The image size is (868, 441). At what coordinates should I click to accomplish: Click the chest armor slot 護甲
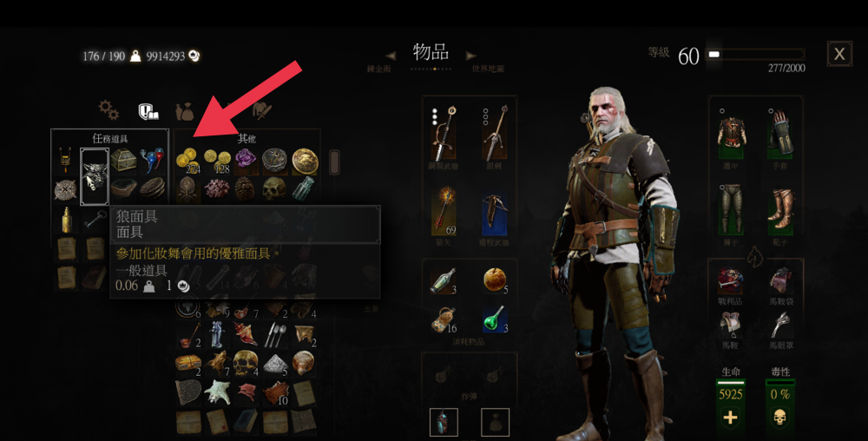731,135
